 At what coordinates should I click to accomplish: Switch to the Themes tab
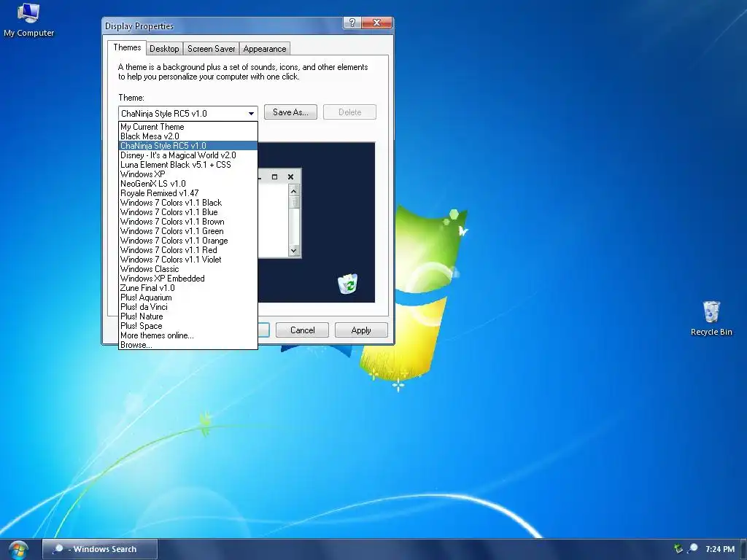tap(127, 47)
